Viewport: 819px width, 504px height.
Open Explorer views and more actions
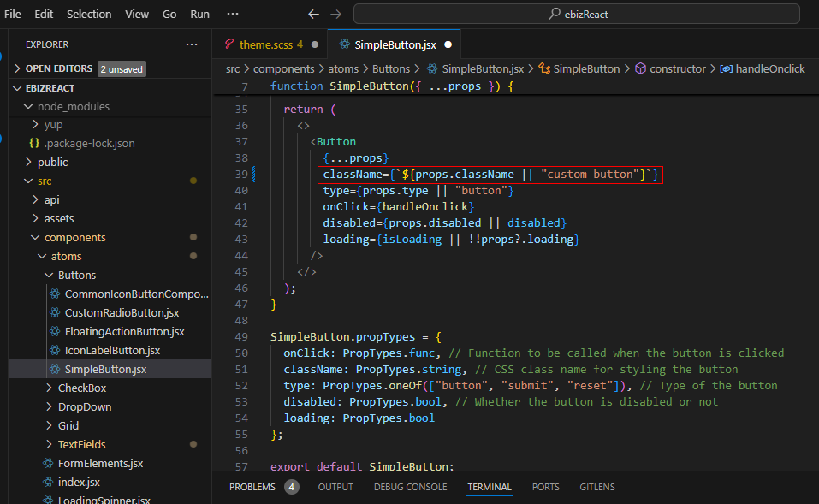(192, 44)
